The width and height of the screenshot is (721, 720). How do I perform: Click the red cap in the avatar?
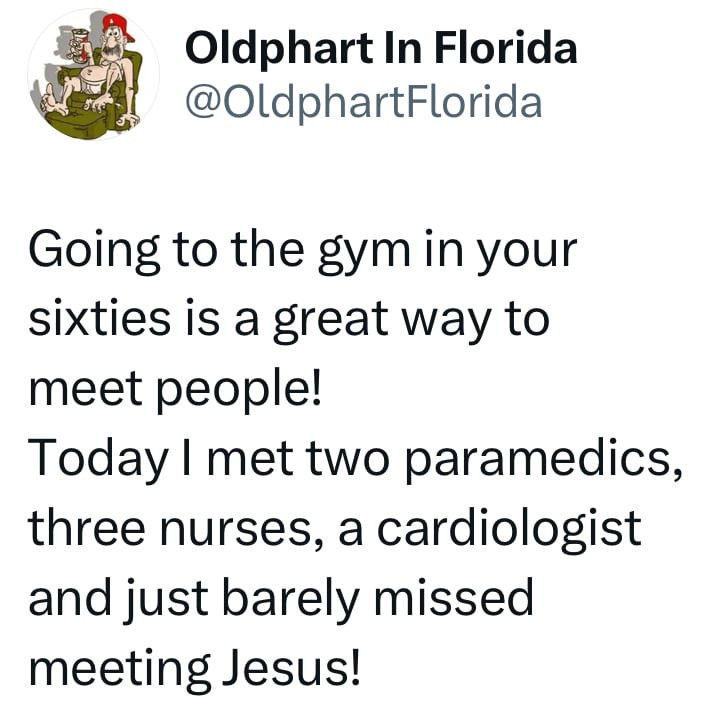(117, 32)
